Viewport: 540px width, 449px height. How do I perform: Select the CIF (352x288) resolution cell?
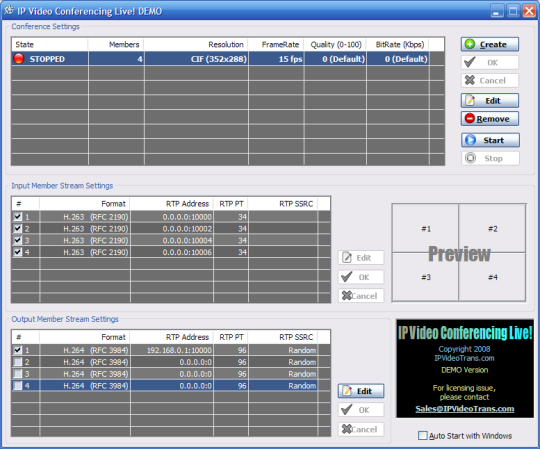pos(196,59)
